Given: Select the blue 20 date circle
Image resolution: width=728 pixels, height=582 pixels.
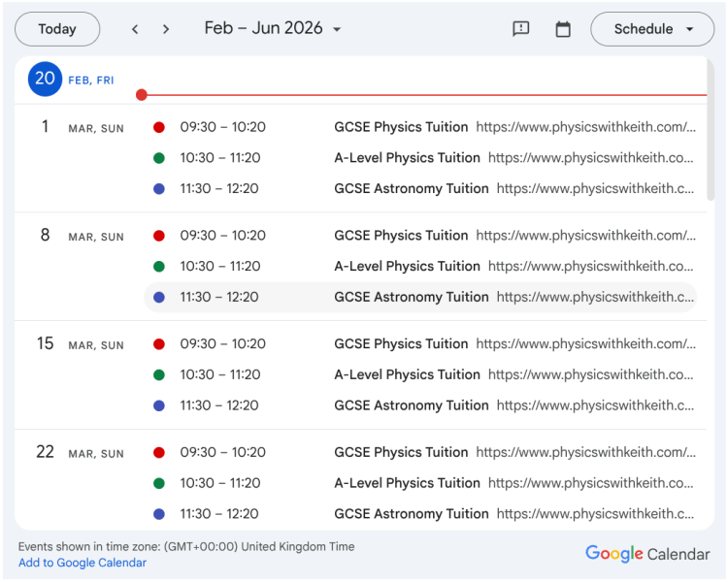Looking at the screenshot, I should [45, 79].
